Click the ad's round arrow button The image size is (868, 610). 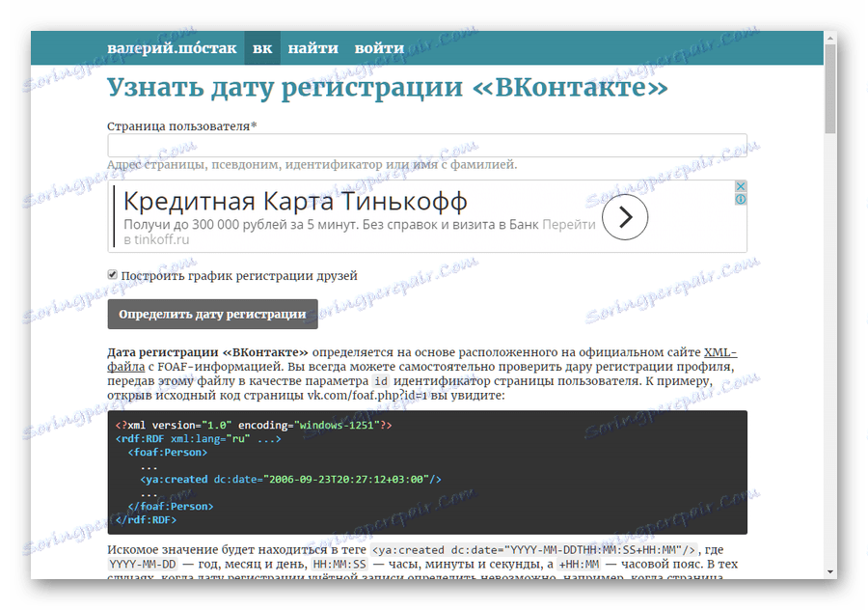[624, 217]
